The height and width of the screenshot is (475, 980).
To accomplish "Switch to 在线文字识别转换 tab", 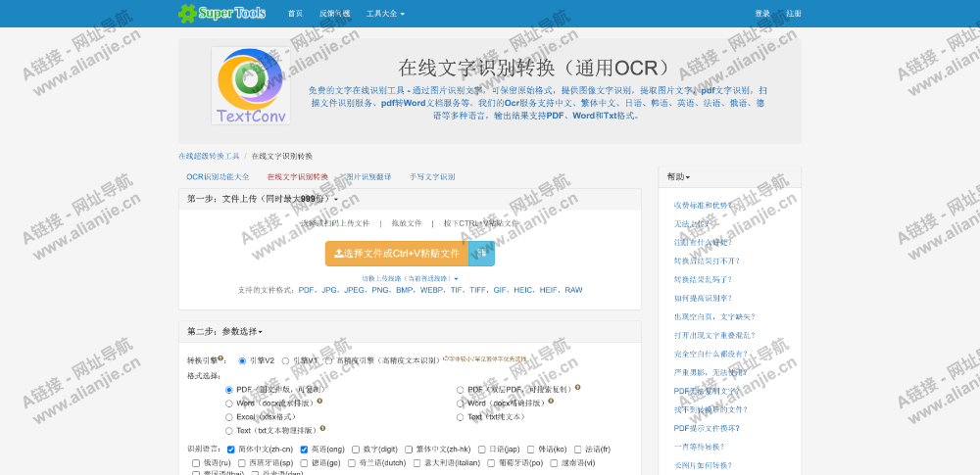I will pos(298,177).
